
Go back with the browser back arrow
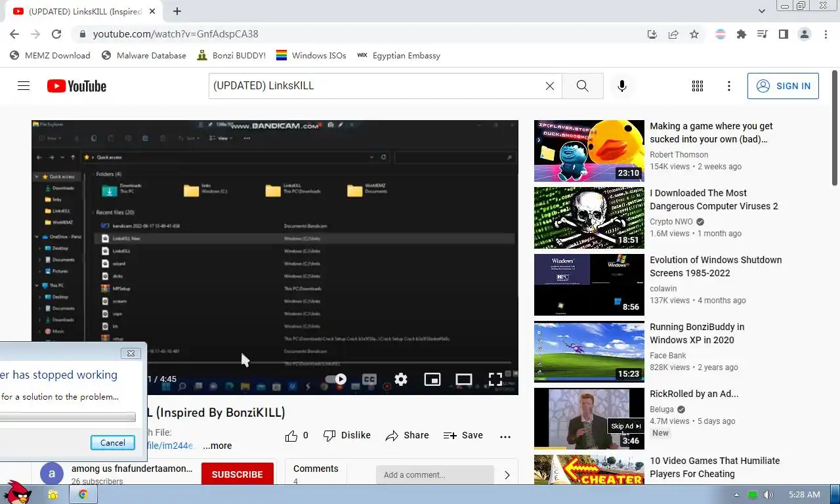pos(14,34)
